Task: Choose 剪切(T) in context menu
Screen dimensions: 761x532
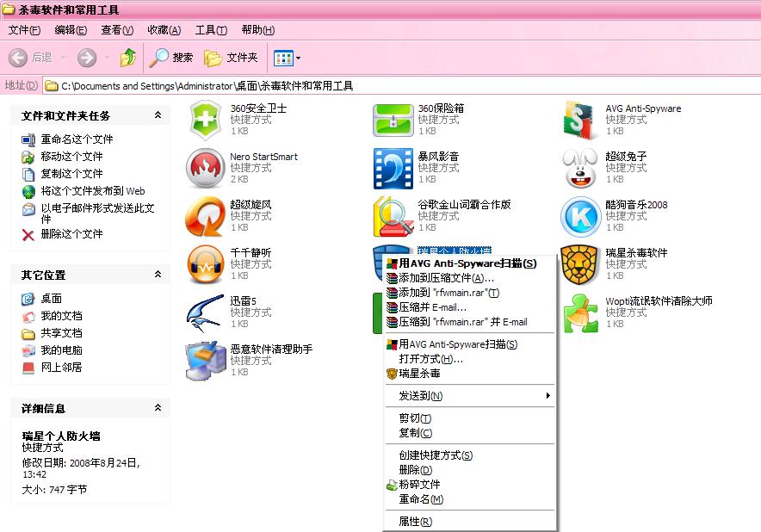Action: pyautogui.click(x=470, y=418)
